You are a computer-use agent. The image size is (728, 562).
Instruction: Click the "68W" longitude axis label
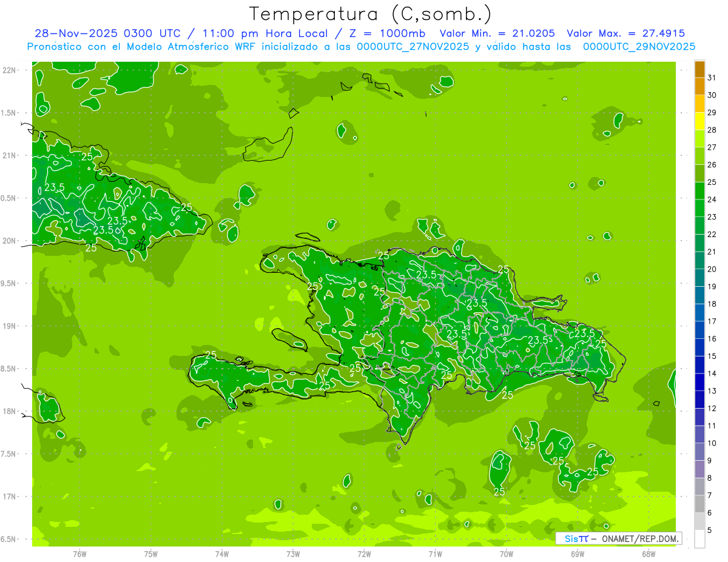pyautogui.click(x=649, y=554)
